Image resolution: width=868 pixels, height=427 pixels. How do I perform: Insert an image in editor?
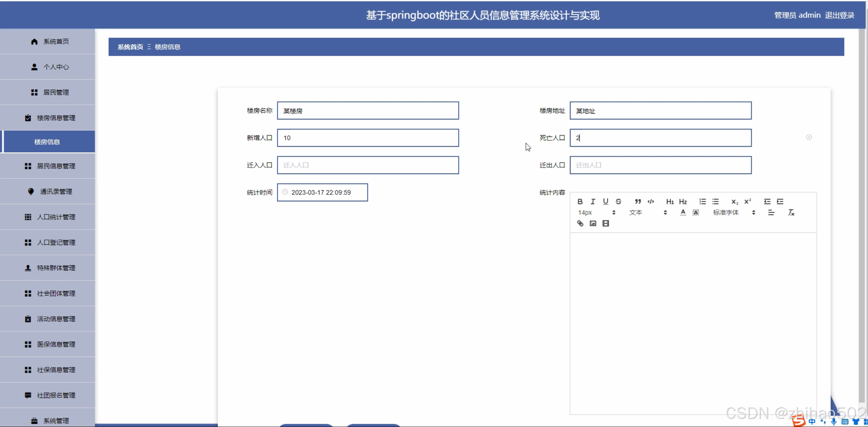tap(593, 223)
